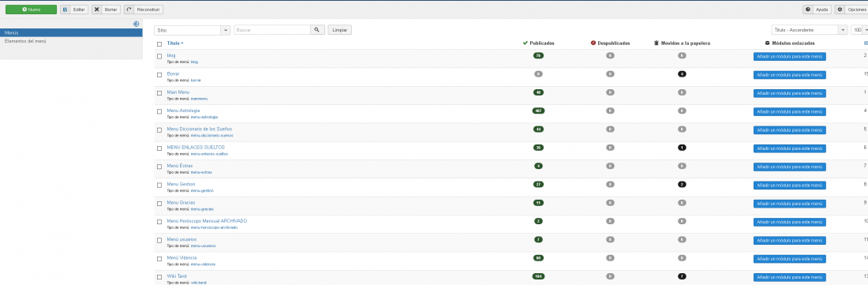This screenshot has height=285, width=868.
Task: Open Menú Extras title link
Action: pyautogui.click(x=180, y=166)
